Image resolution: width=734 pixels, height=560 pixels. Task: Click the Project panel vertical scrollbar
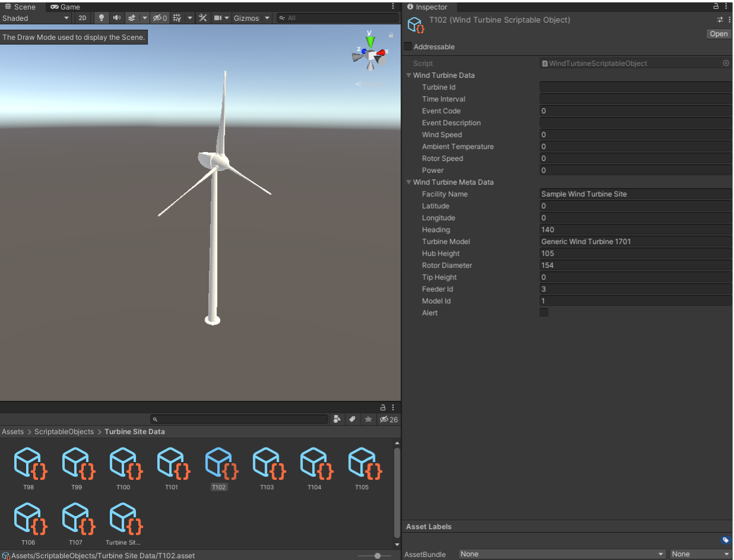point(397,492)
